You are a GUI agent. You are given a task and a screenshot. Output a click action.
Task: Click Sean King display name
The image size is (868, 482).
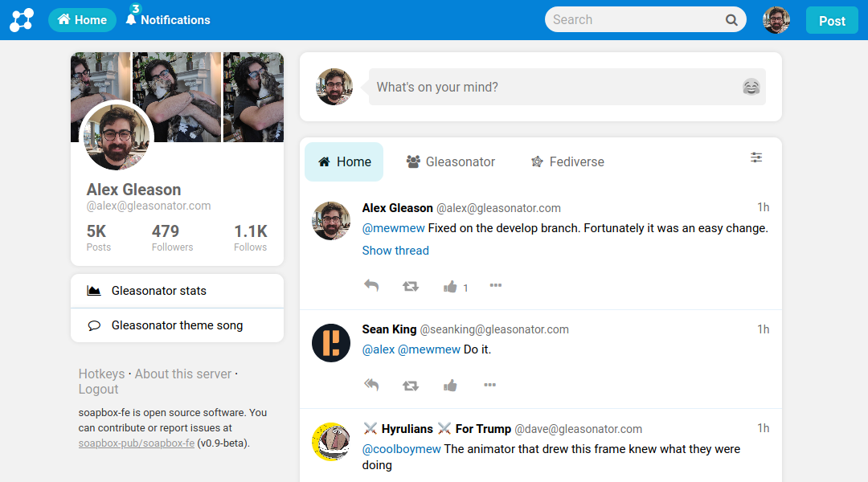[389, 329]
